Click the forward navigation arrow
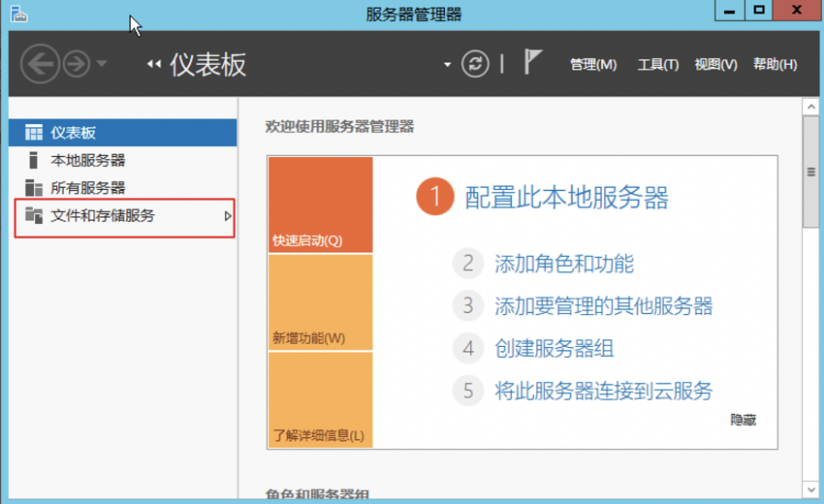The width and height of the screenshot is (824, 504). tap(77, 64)
